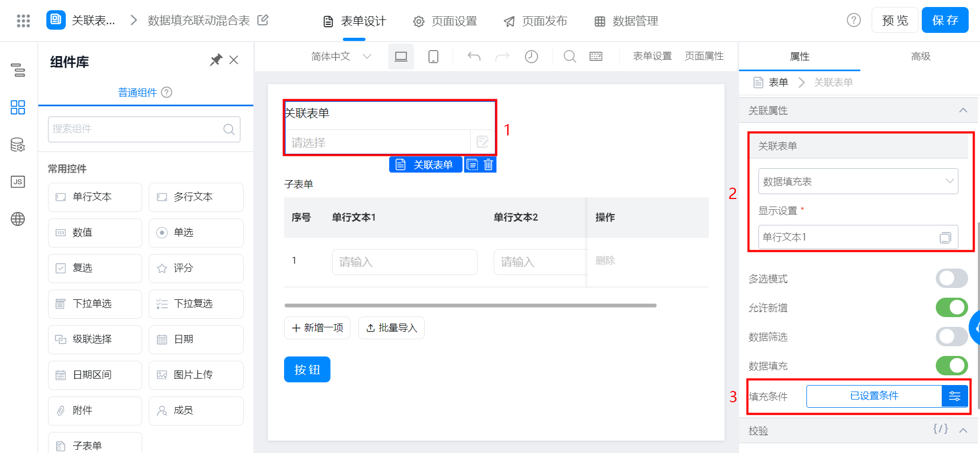Open the help question mark icon

(x=854, y=20)
